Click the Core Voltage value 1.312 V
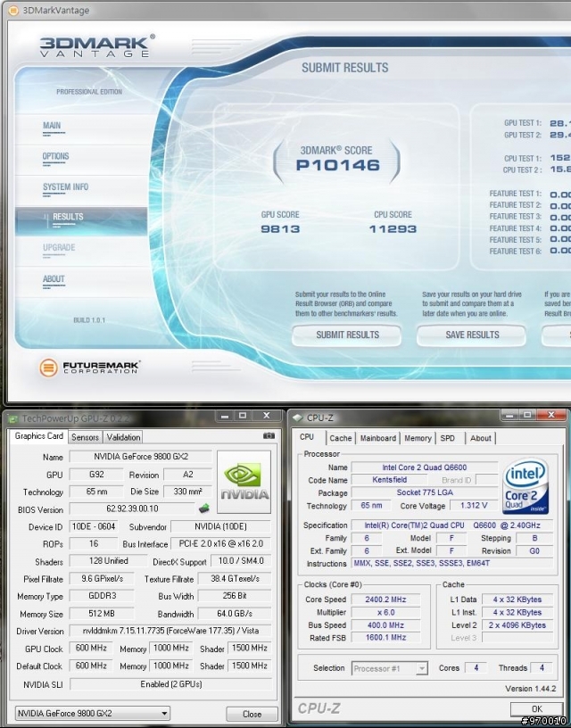Image resolution: width=571 pixels, height=728 pixels. pos(474,506)
